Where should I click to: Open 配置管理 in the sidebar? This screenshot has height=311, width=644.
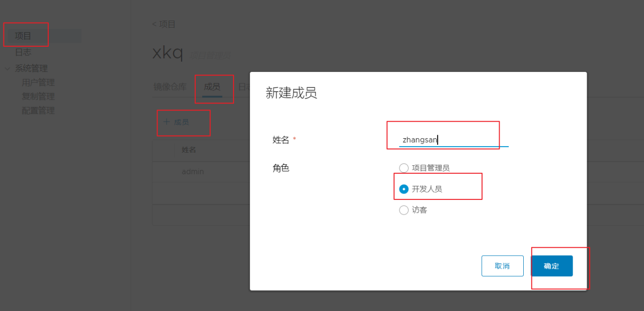pyautogui.click(x=38, y=111)
